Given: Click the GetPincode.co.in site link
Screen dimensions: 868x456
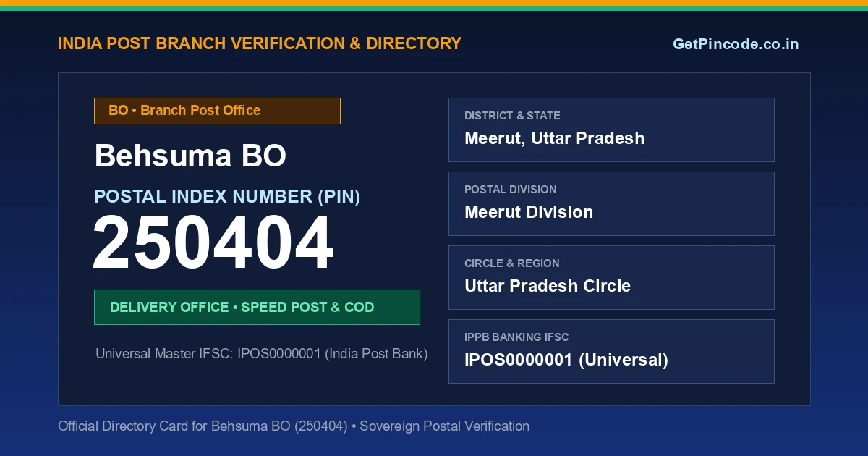Looking at the screenshot, I should [x=736, y=44].
